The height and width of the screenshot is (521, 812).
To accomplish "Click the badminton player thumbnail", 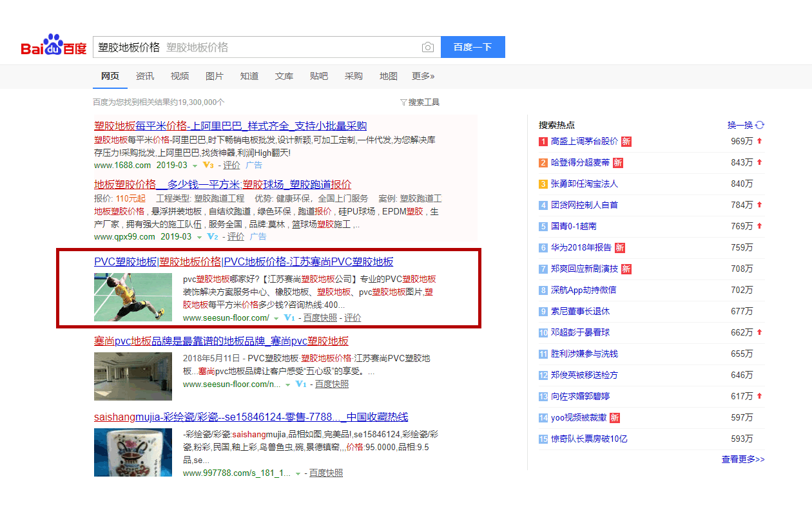I will tap(133, 297).
